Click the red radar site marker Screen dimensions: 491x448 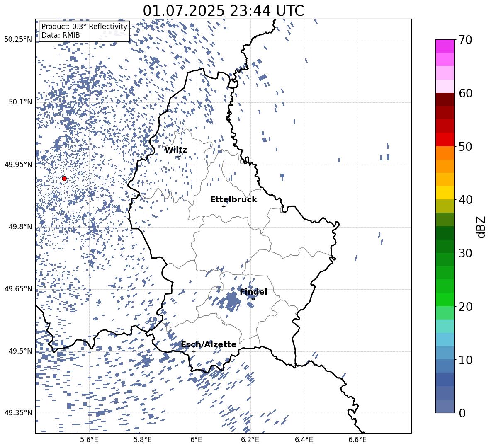point(64,179)
